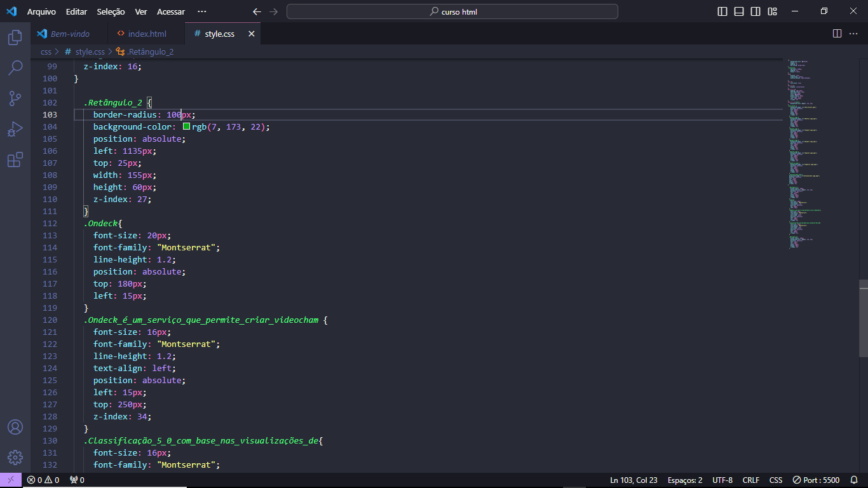This screenshot has height=488, width=868.
Task: Switch to the index.html tab
Action: coord(146,34)
